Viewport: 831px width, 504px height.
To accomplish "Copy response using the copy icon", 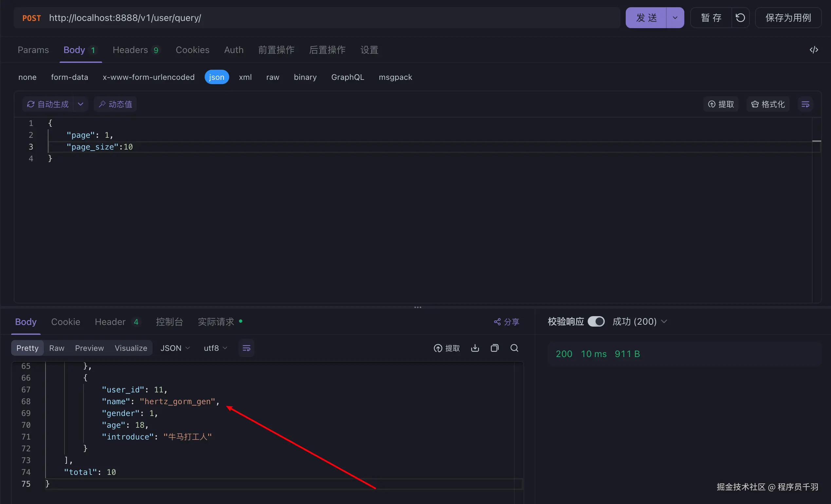I will click(x=494, y=348).
